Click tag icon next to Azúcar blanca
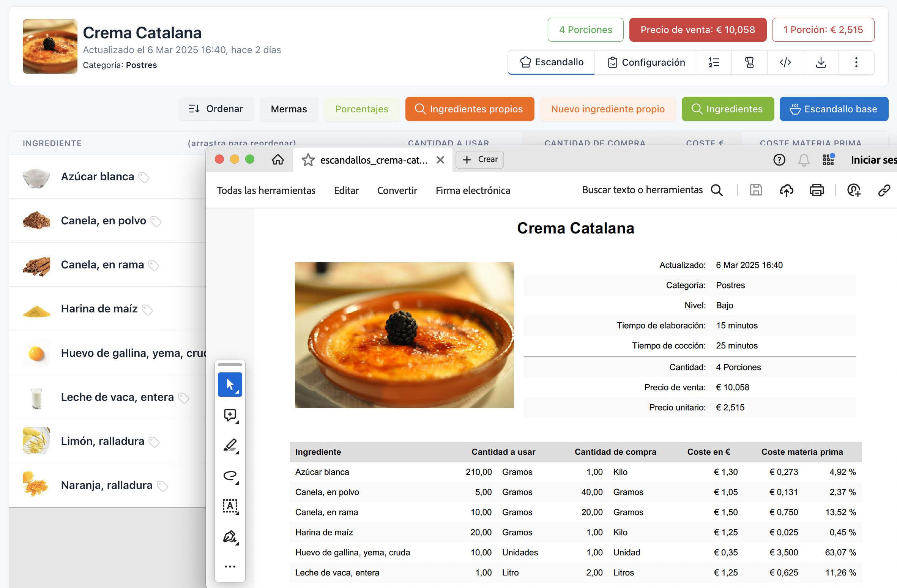897x588 pixels. pos(144,177)
